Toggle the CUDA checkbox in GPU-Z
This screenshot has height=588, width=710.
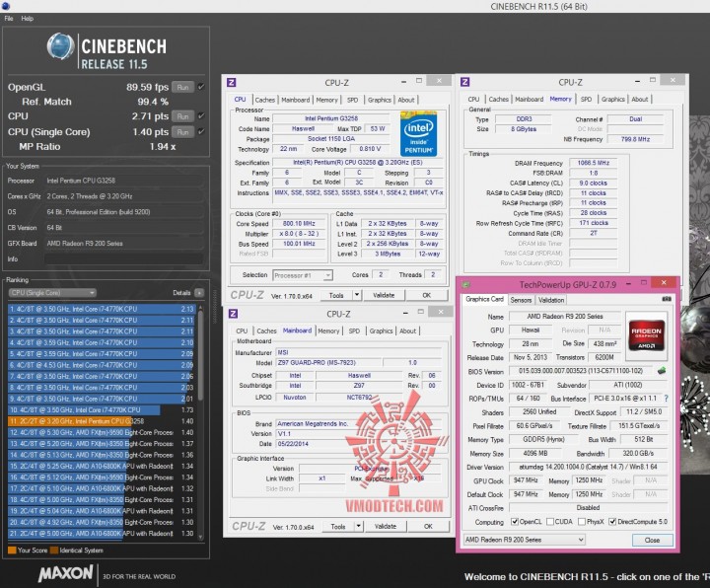point(550,522)
